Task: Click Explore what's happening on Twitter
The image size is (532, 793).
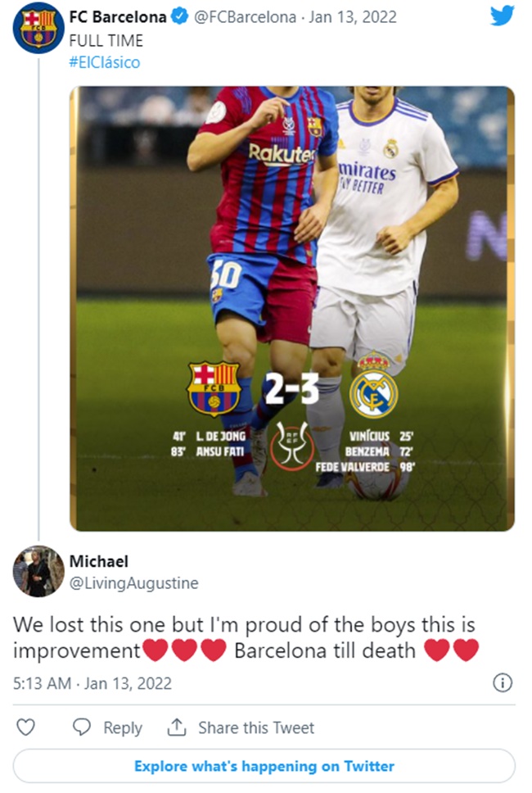Action: [266, 767]
